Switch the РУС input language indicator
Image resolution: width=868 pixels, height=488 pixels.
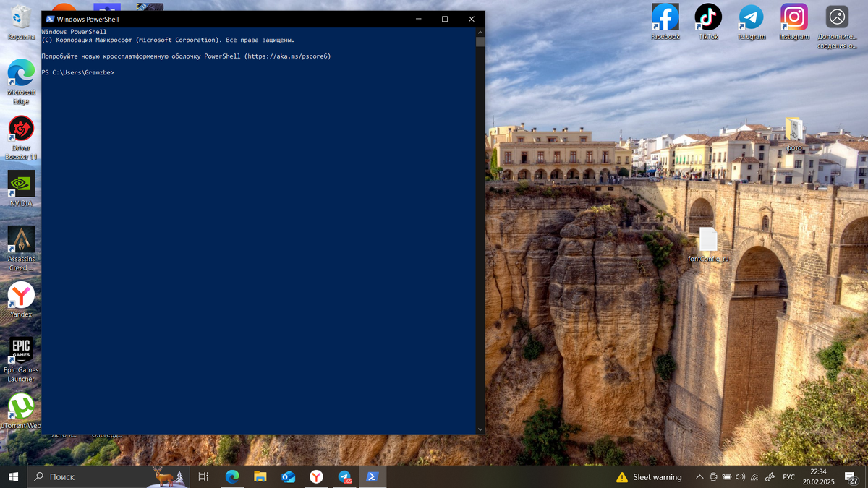click(x=789, y=477)
